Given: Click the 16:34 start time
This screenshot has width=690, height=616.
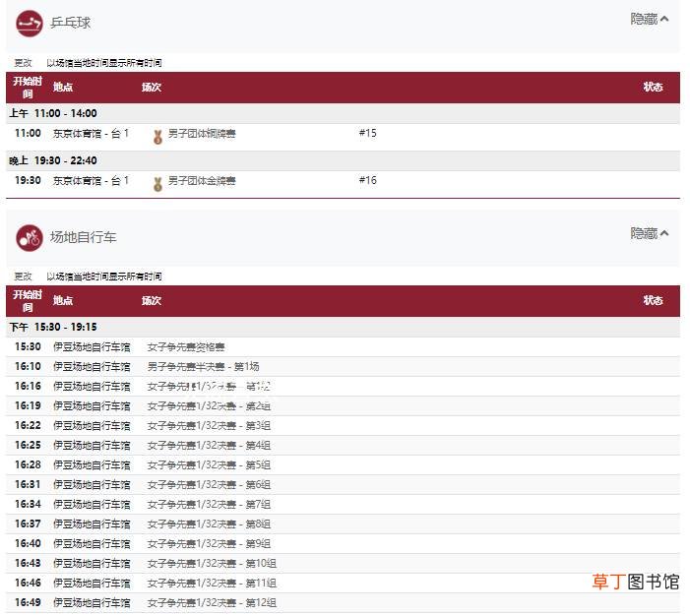Looking at the screenshot, I should coord(28,504).
